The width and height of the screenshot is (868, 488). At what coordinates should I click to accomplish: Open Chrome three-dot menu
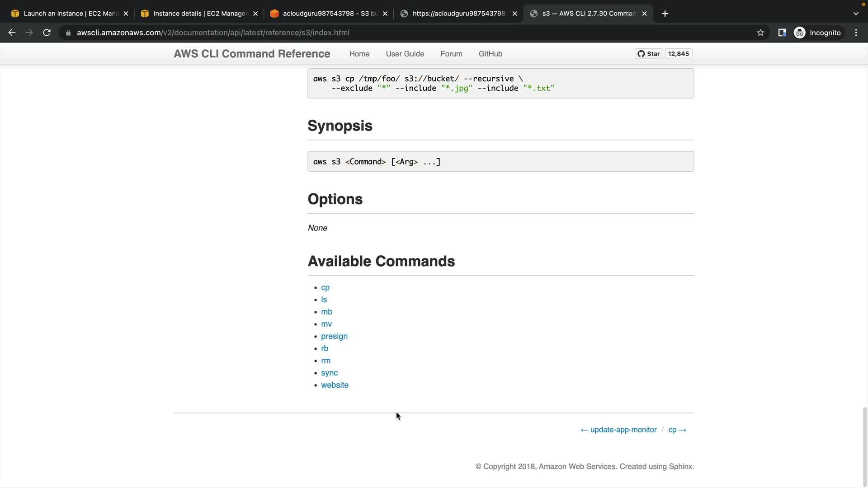856,33
